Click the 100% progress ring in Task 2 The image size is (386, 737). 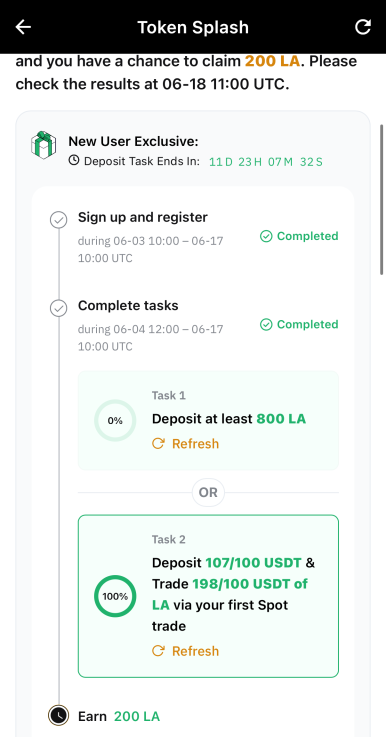coord(115,596)
